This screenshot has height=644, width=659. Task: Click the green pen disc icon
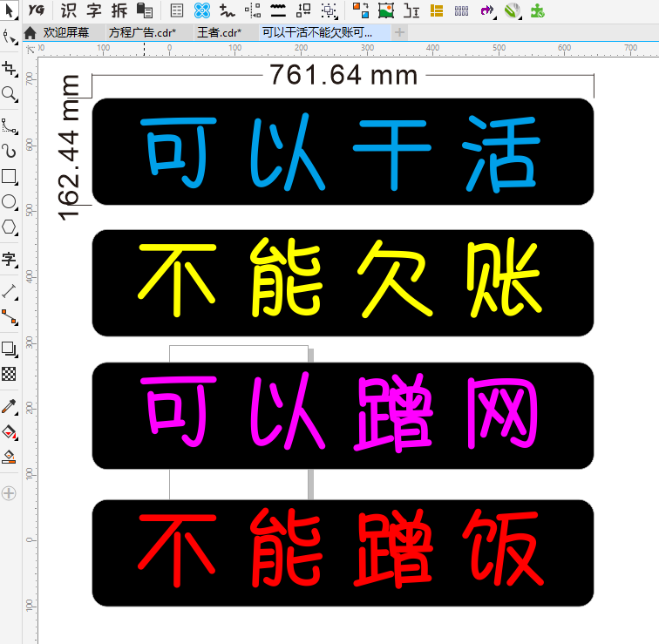pos(513,10)
